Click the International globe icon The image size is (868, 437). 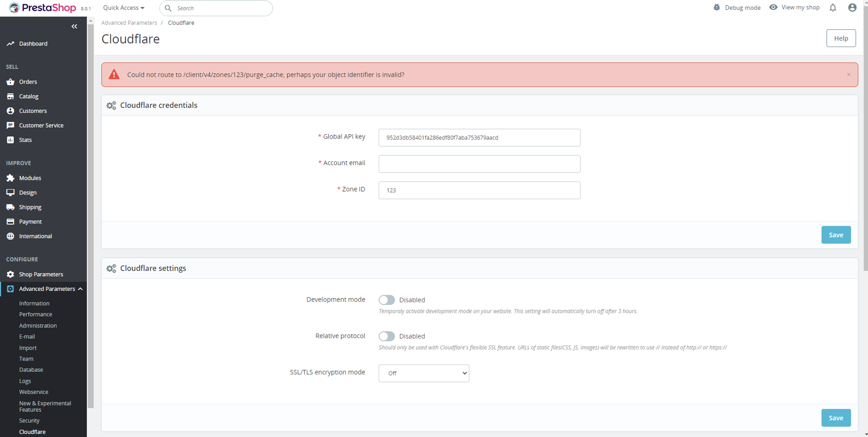(x=10, y=236)
